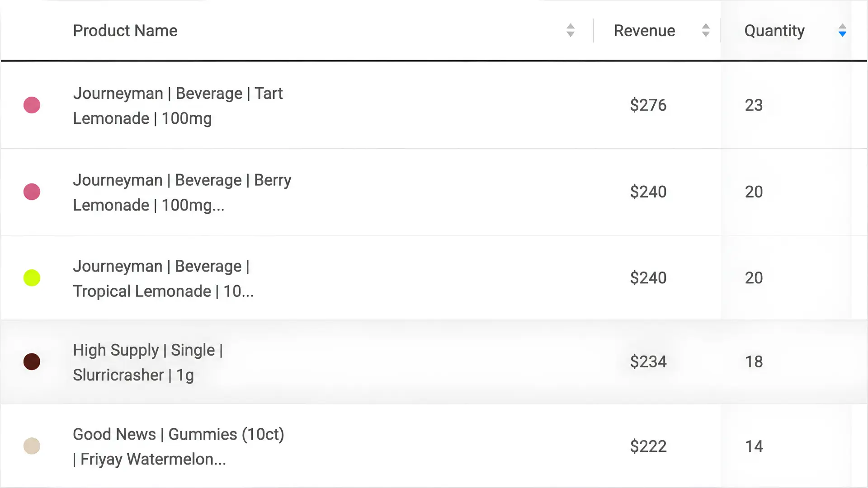
Task: Click the Quantity column header label
Action: 774,31
